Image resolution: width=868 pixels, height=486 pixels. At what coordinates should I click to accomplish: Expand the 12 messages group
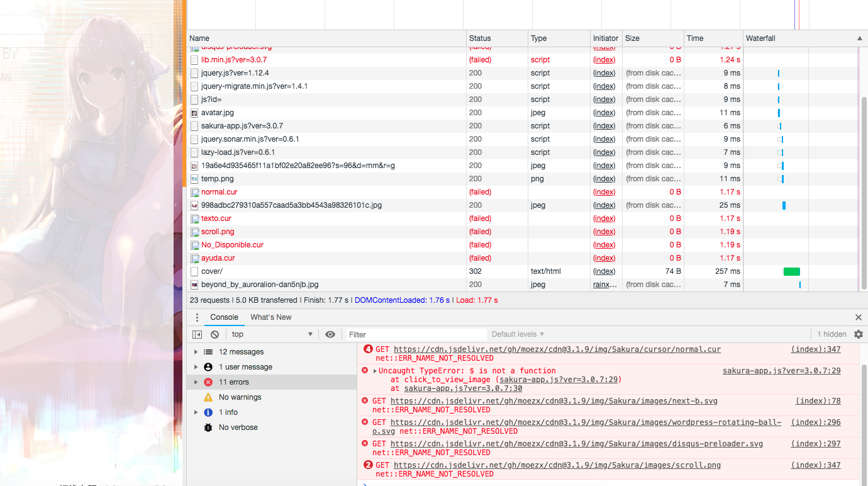196,352
